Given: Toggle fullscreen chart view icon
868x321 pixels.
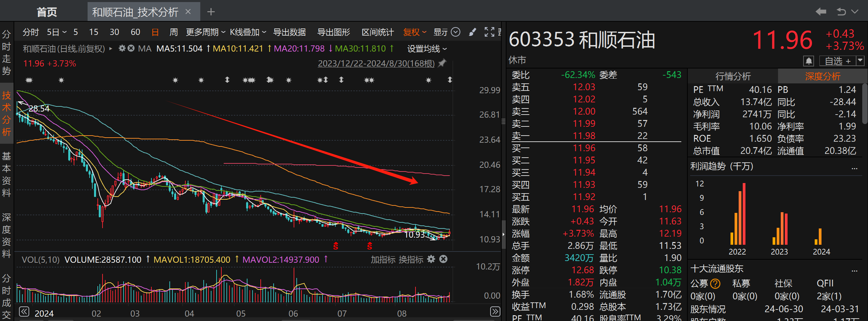Looking at the screenshot, I should 489,32.
